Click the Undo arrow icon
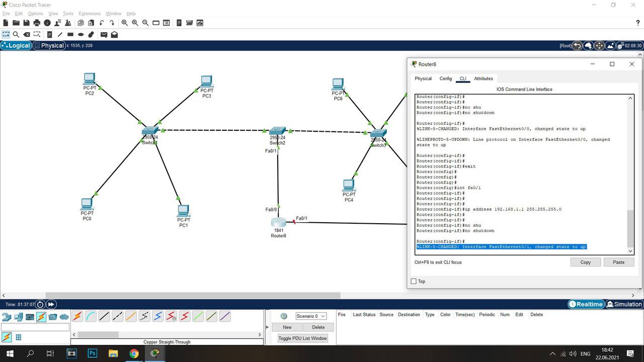 point(102,23)
